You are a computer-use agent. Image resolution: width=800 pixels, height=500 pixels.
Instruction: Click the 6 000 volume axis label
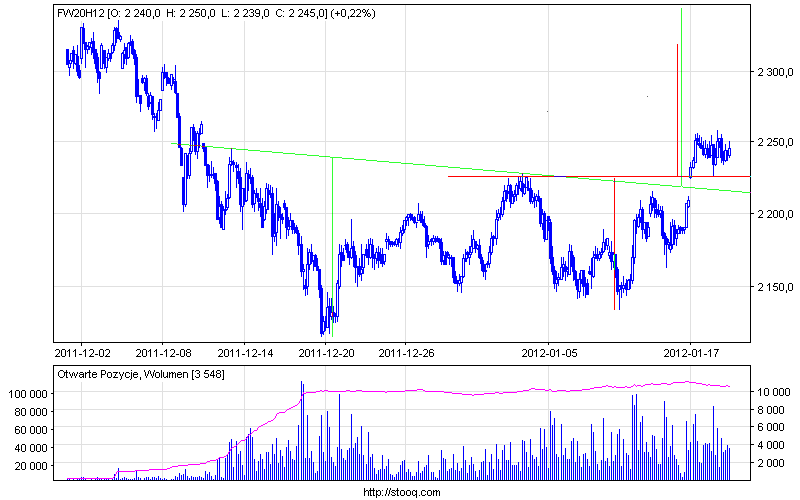[771, 427]
